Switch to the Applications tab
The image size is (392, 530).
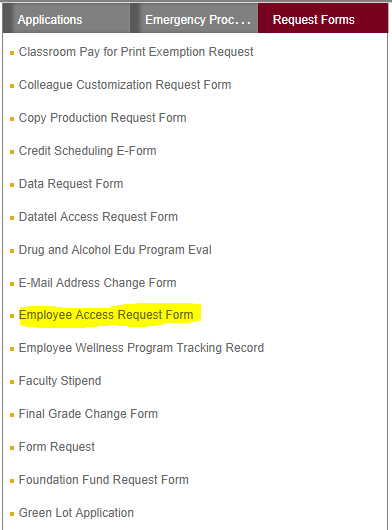(x=66, y=19)
